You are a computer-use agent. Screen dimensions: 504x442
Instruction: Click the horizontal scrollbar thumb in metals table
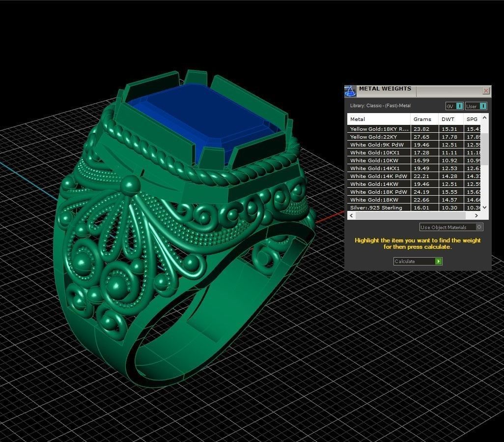pyautogui.click(x=411, y=215)
